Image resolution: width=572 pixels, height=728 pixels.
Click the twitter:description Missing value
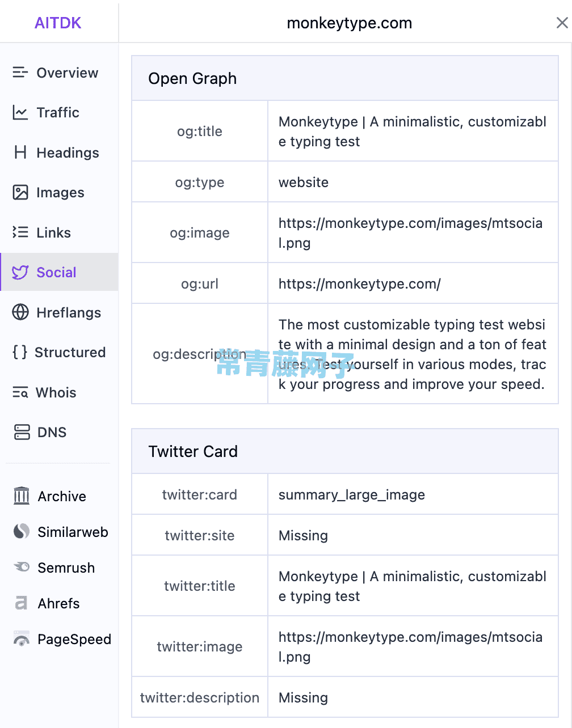click(303, 697)
